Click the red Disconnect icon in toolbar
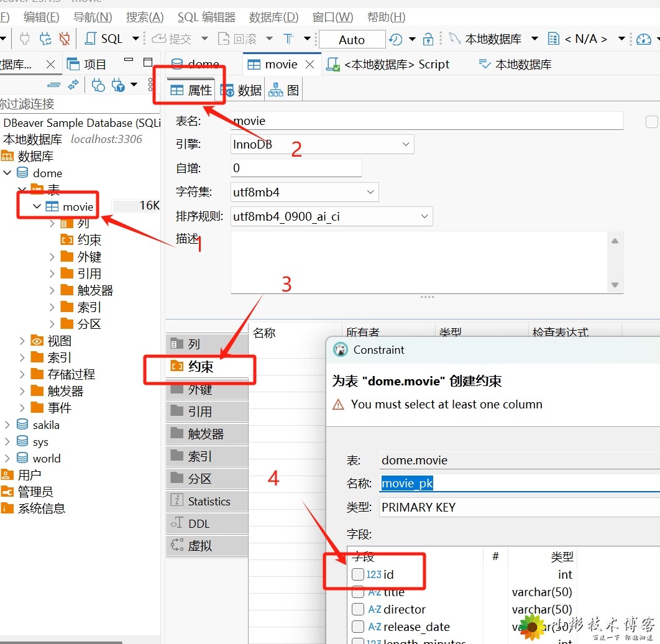This screenshot has height=644, width=660. [x=65, y=39]
